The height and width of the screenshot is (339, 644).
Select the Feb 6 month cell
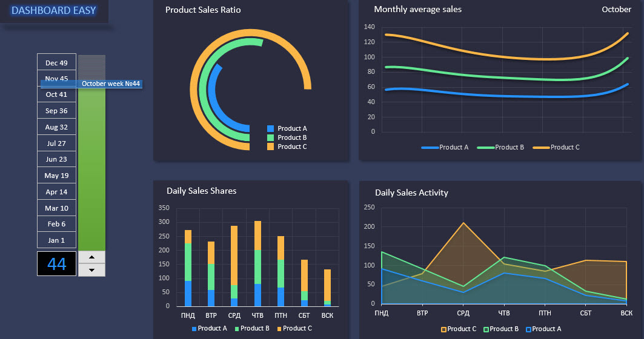57,224
